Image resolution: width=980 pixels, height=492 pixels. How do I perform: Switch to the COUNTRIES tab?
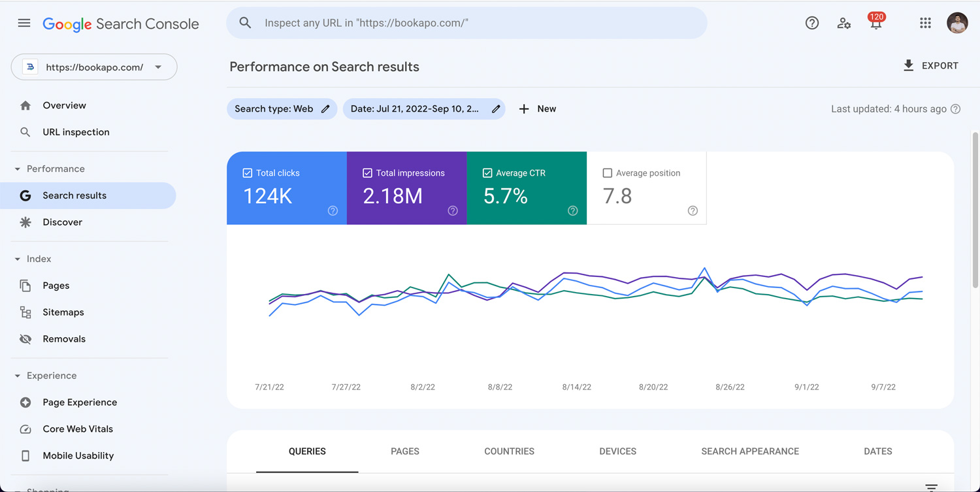(x=509, y=451)
